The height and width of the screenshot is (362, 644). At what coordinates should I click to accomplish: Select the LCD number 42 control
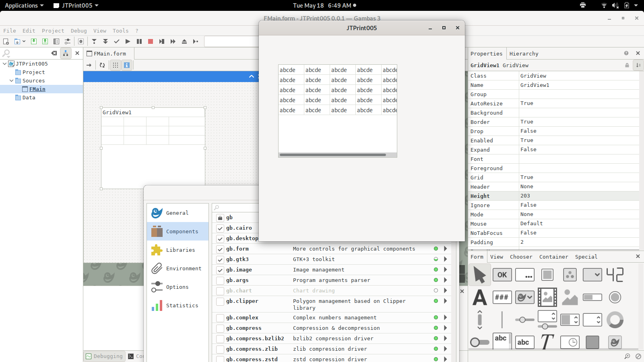pos(615,275)
